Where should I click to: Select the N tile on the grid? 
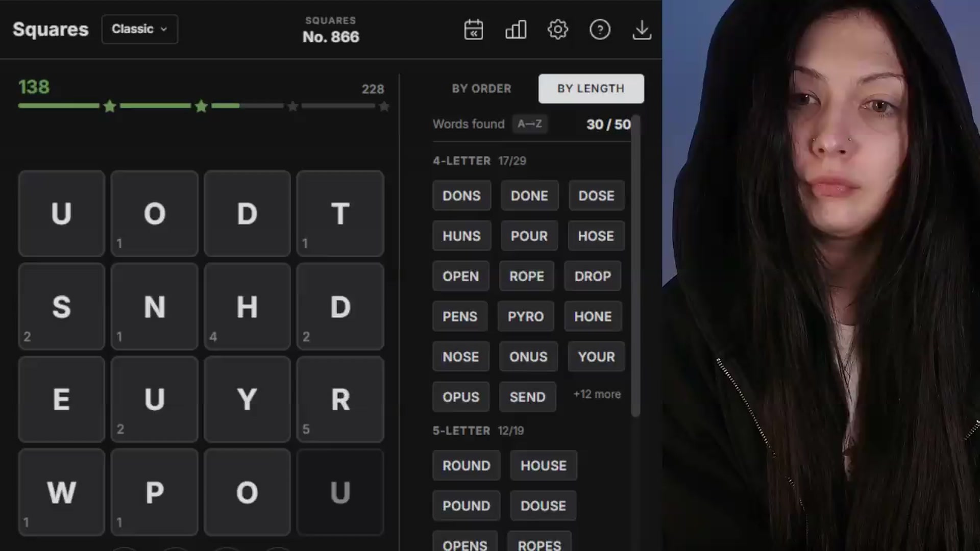[155, 306]
